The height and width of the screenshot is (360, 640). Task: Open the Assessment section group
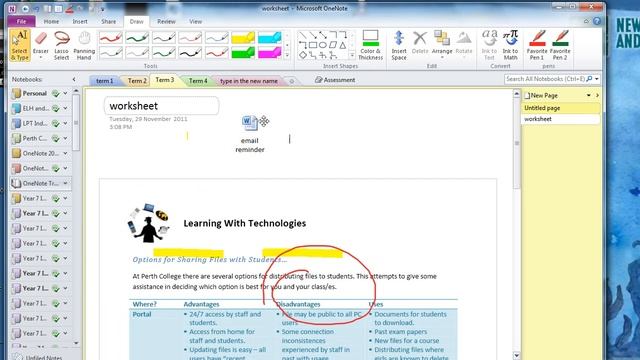tap(335, 80)
